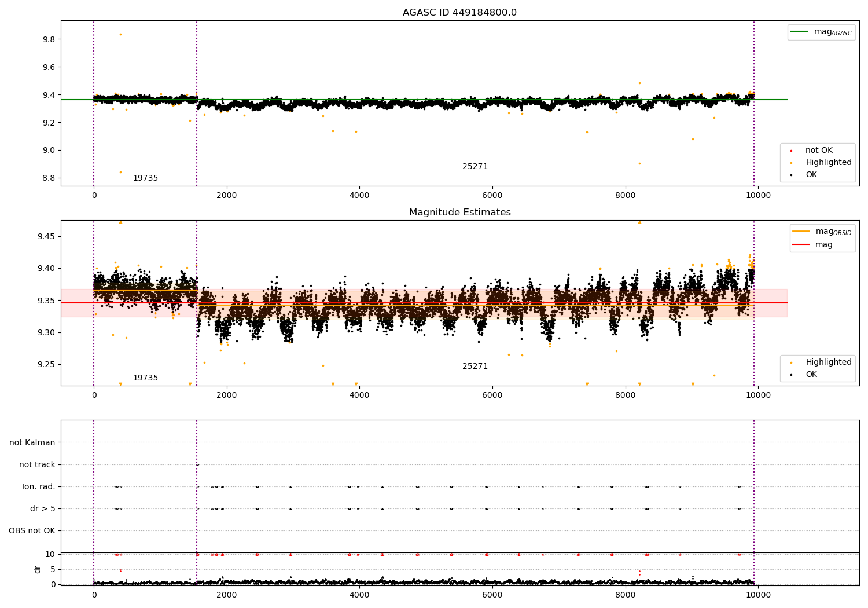Image resolution: width=868 pixels, height=608 pixels.
Task: Click the 19735 label in the middle plot
Action: pyautogui.click(x=145, y=378)
